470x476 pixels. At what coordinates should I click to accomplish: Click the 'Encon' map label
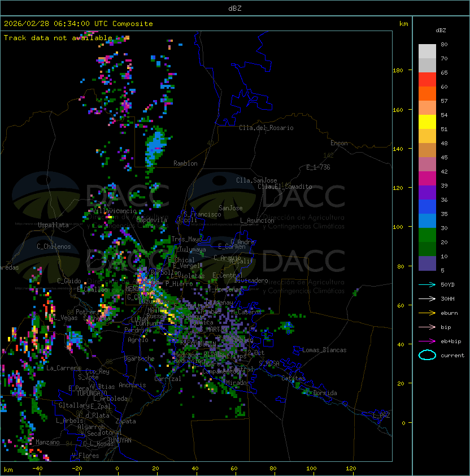click(x=339, y=143)
